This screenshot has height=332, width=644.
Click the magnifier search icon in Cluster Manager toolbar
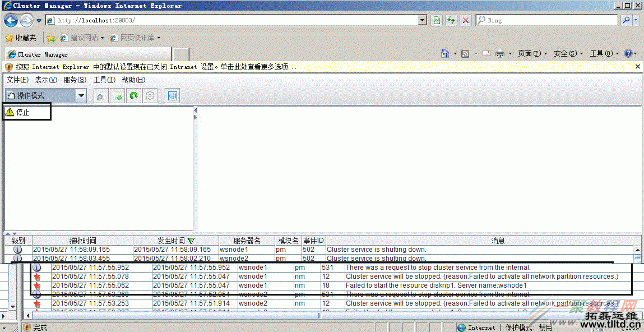(100, 96)
